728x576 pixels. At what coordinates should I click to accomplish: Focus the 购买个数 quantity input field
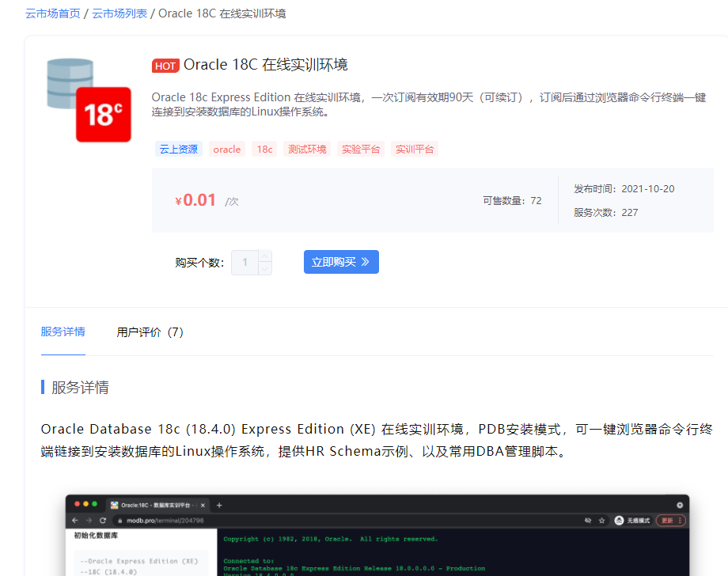pyautogui.click(x=245, y=263)
